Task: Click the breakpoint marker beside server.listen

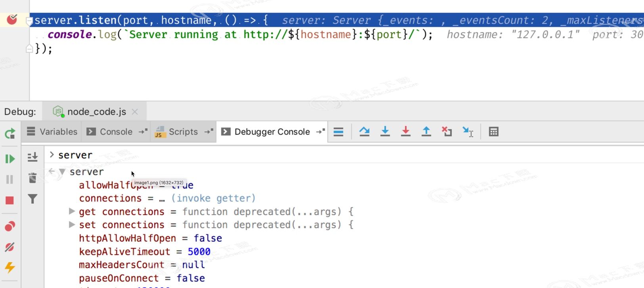Action: coord(12,19)
